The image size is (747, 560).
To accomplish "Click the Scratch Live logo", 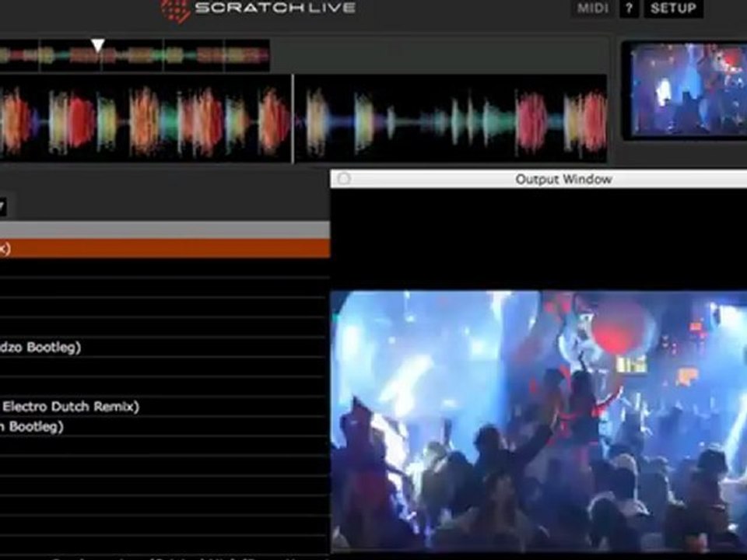I will (258, 9).
